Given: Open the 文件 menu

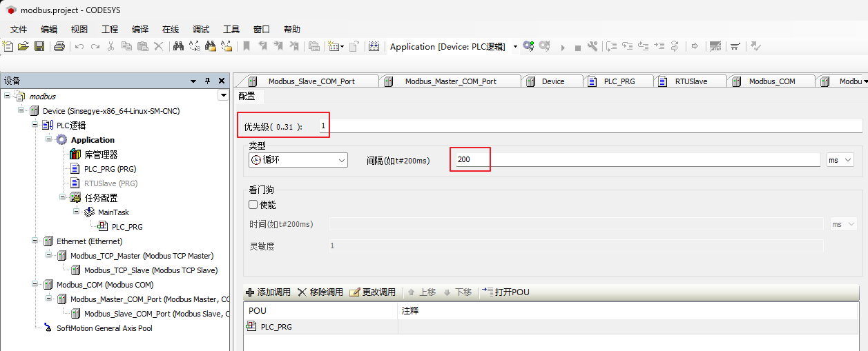Looking at the screenshot, I should pyautogui.click(x=19, y=29).
